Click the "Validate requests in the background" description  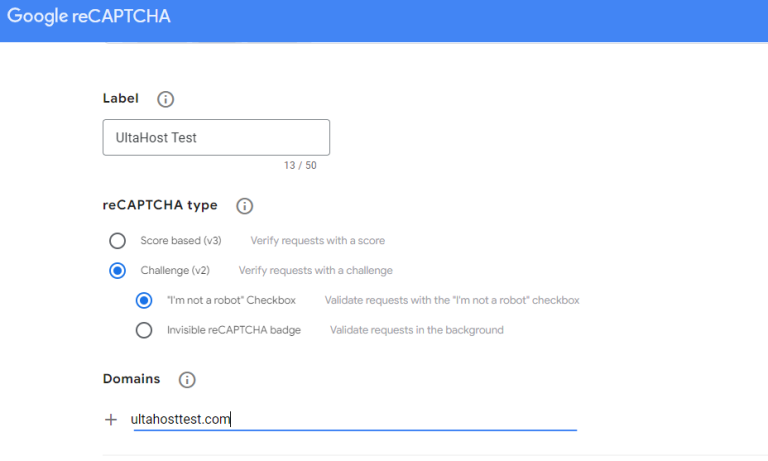tap(416, 330)
